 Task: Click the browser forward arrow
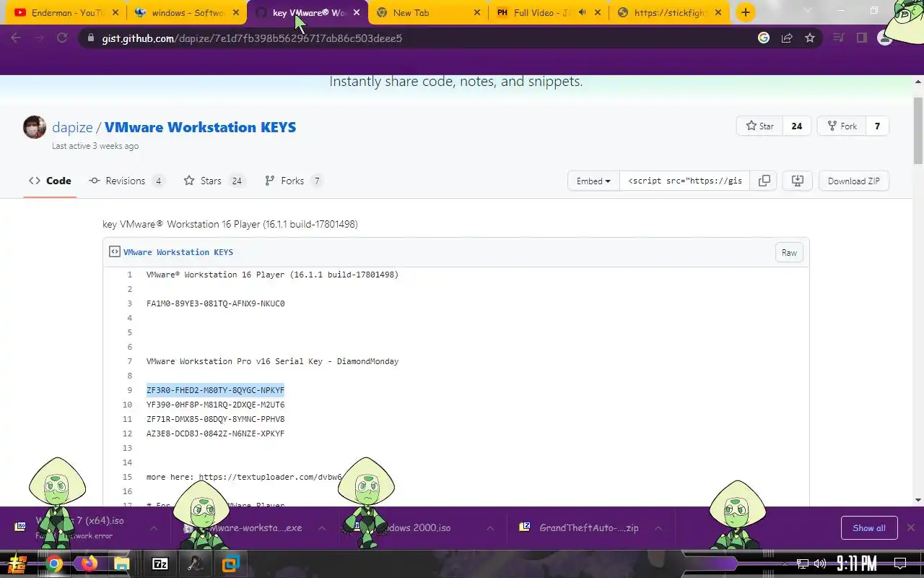(39, 38)
